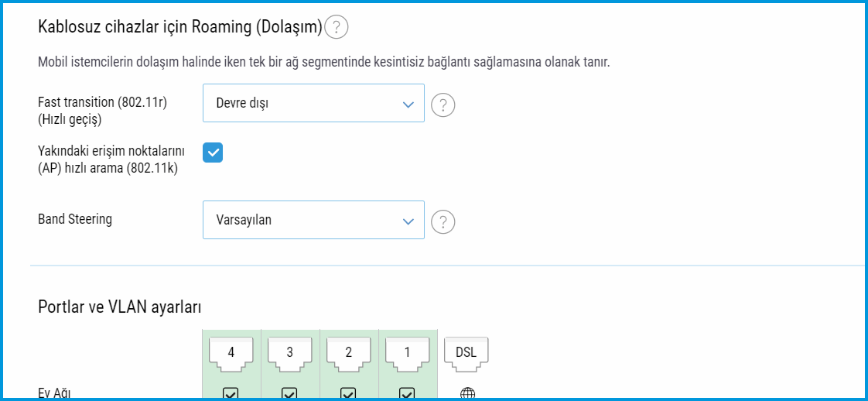The height and width of the screenshot is (401, 868).
Task: Toggle the Ev Ağı checkbox under port 2
Action: pos(348,393)
